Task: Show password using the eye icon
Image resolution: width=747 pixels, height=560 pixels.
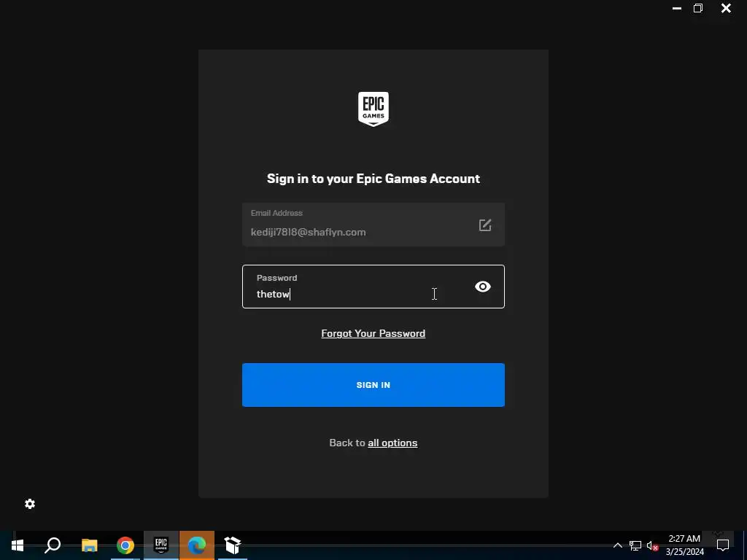Action: (483, 287)
